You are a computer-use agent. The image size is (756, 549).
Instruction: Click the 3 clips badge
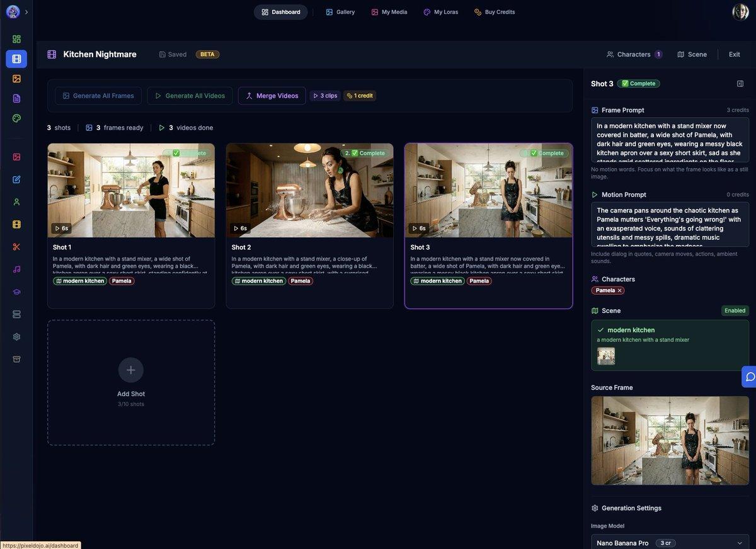(325, 96)
